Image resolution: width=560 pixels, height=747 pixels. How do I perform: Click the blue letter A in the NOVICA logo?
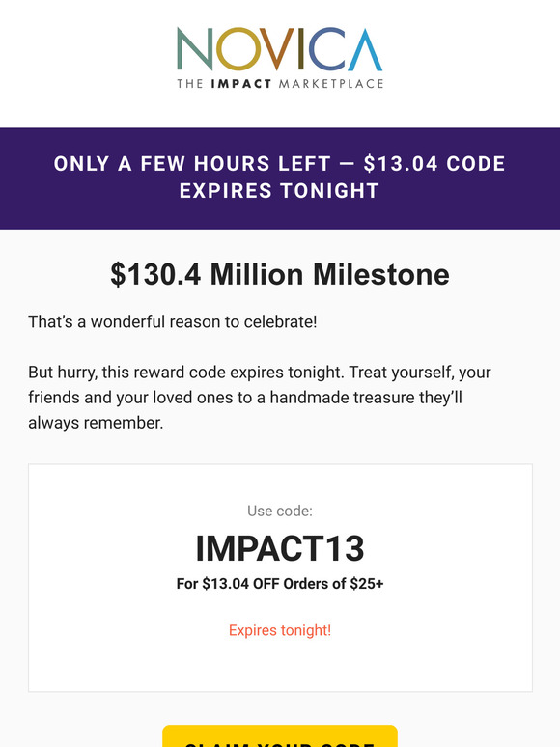[365, 49]
